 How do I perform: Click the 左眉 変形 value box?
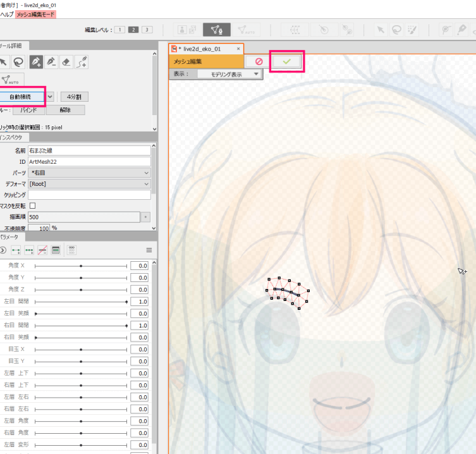[139, 445]
